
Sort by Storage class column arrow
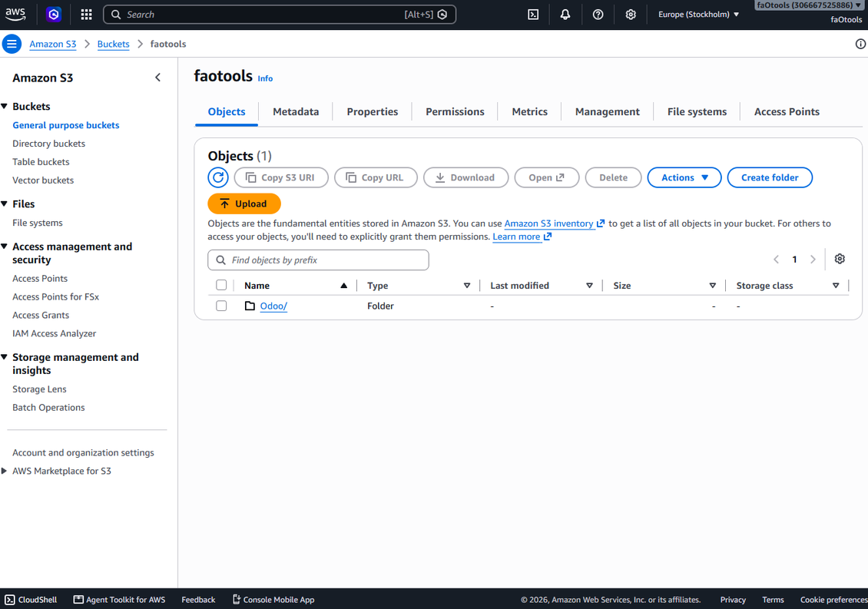click(836, 286)
